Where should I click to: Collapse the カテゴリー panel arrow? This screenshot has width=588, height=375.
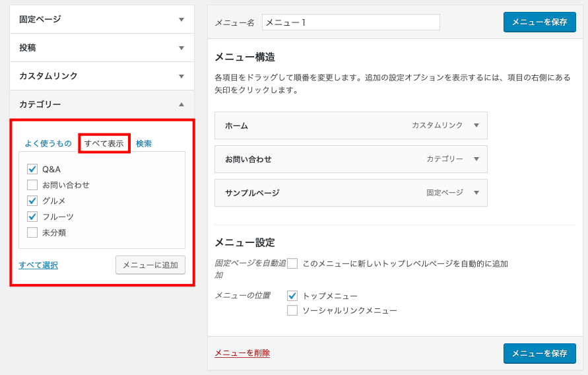click(181, 104)
